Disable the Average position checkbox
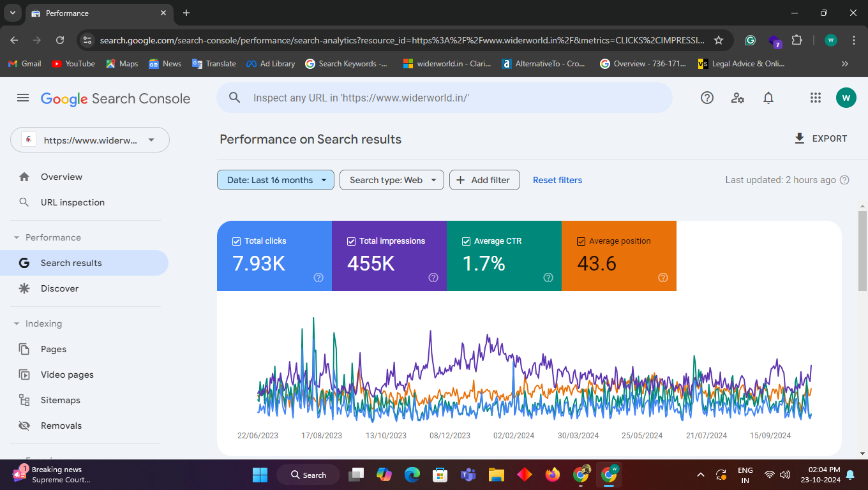Image resolution: width=868 pixels, height=490 pixels. tap(581, 241)
